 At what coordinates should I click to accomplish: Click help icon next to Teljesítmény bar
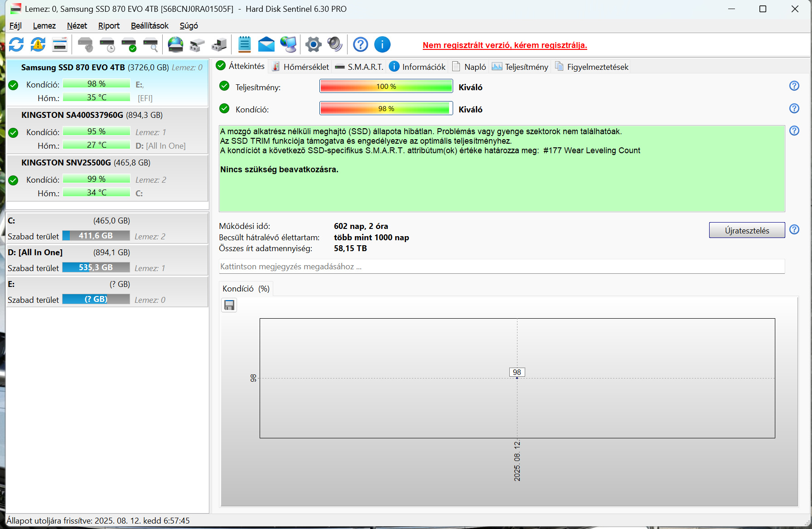(794, 86)
